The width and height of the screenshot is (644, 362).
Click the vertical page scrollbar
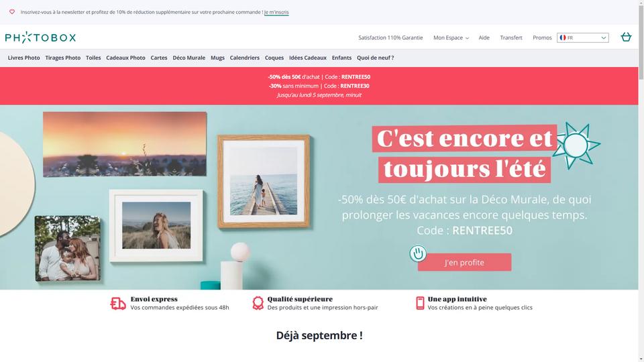point(641,181)
